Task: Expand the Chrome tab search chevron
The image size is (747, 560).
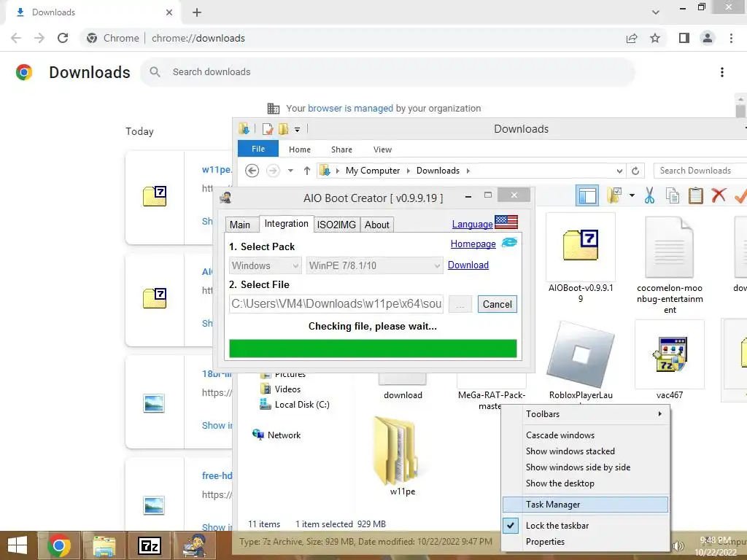Action: [x=656, y=12]
